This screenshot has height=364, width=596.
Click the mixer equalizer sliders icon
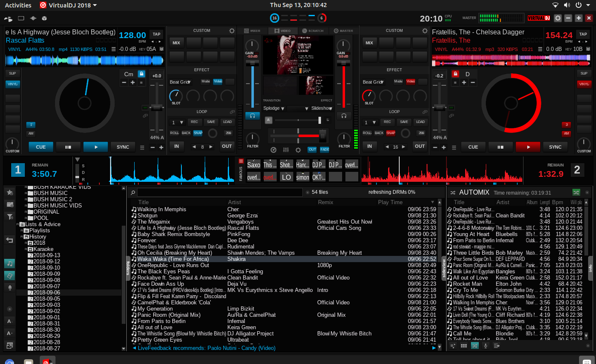(286, 150)
